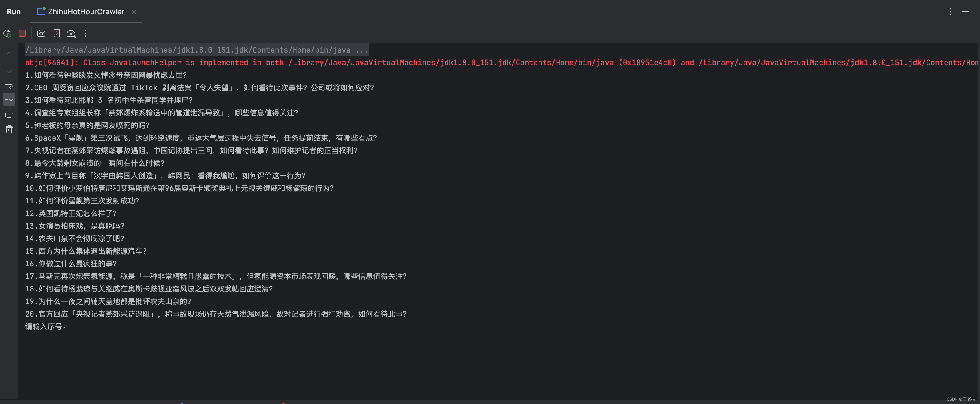Hide the Run tool window
The image size is (980, 404).
(x=965, y=11)
